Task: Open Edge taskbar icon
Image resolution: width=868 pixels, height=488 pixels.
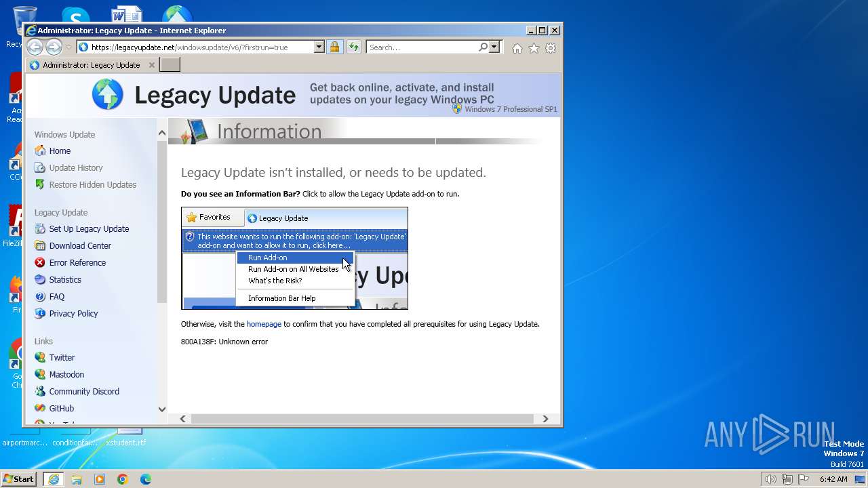Action: pyautogui.click(x=146, y=479)
